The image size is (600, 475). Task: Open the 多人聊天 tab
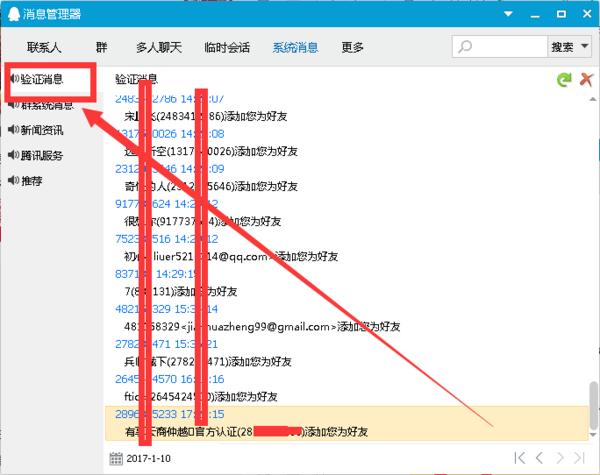(159, 47)
